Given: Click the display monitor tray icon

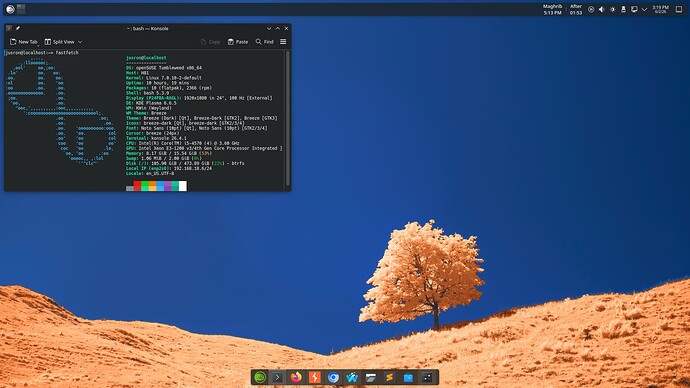Looking at the screenshot, I should pyautogui.click(x=634, y=9).
